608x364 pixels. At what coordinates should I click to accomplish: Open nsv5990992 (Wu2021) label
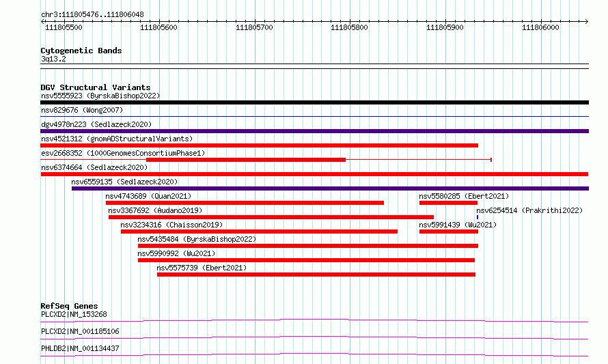176,253
